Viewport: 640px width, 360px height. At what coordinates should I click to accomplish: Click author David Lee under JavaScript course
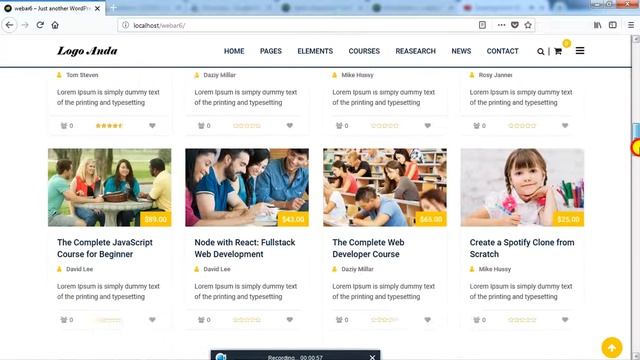pyautogui.click(x=79, y=269)
